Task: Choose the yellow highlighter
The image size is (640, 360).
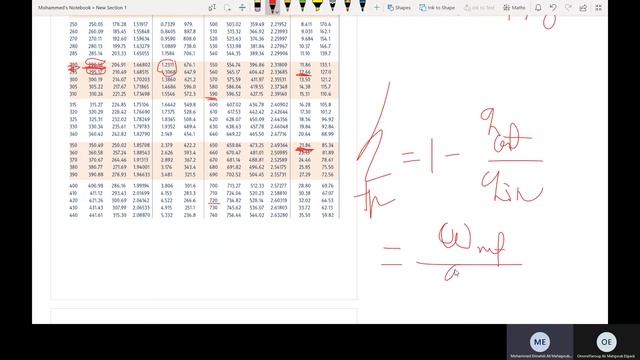Action: (318, 6)
